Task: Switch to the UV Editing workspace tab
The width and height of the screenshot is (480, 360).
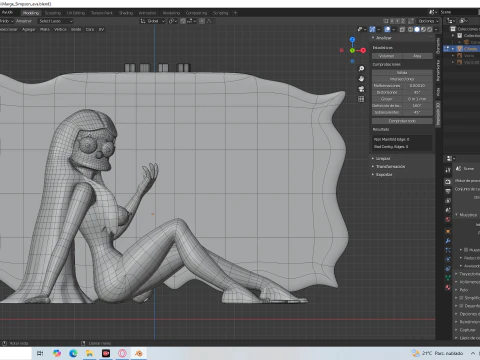Action: click(76, 13)
